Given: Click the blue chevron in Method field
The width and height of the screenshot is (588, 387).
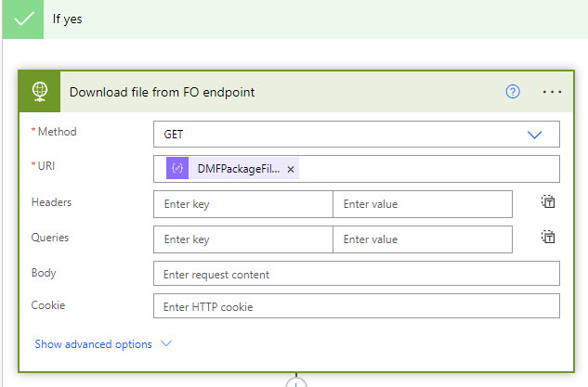Looking at the screenshot, I should (x=534, y=135).
